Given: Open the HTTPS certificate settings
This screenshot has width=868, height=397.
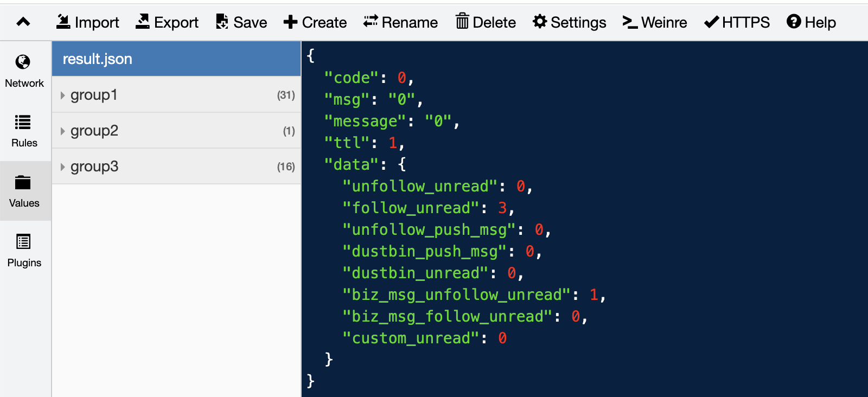Looking at the screenshot, I should tap(737, 22).
